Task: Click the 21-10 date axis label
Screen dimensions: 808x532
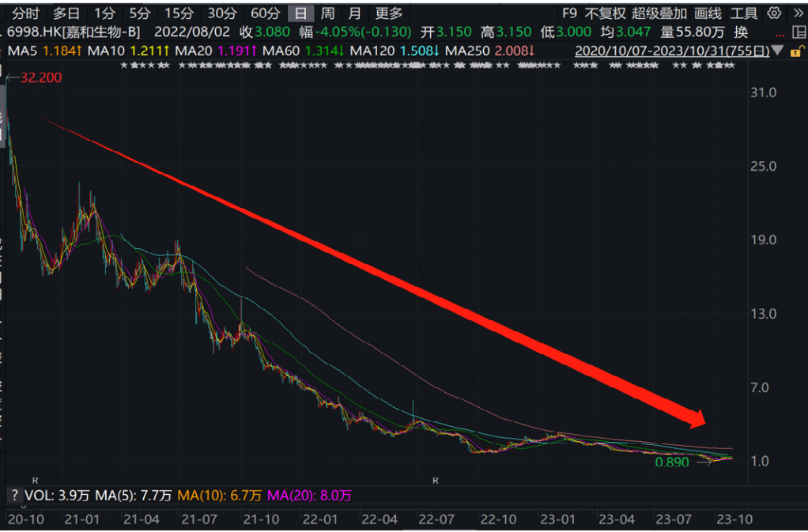Action: [x=260, y=519]
